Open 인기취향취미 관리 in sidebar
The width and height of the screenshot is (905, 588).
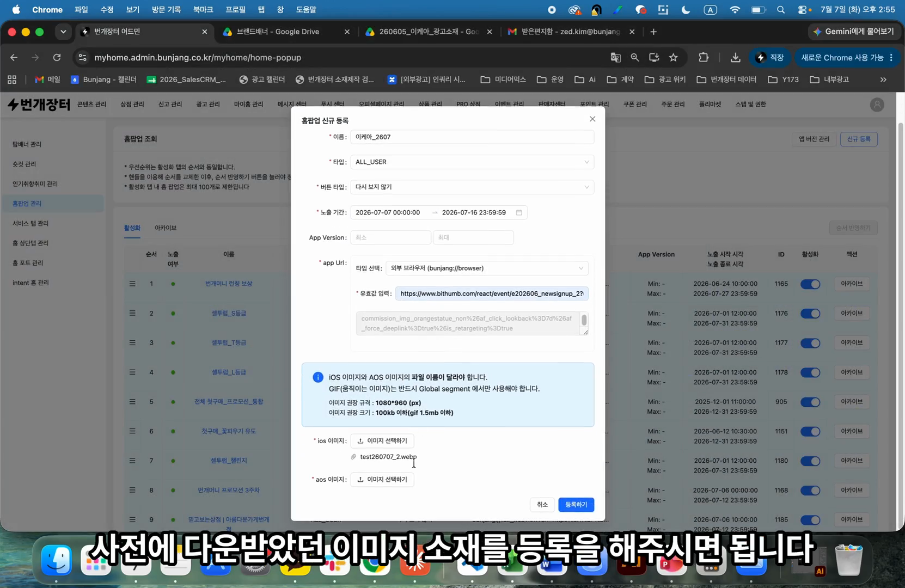click(35, 183)
